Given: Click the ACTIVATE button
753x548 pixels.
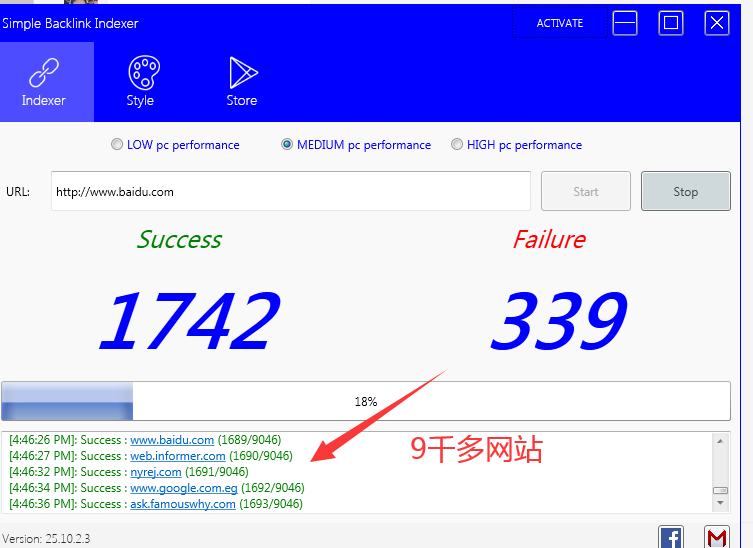Looking at the screenshot, I should [x=559, y=23].
